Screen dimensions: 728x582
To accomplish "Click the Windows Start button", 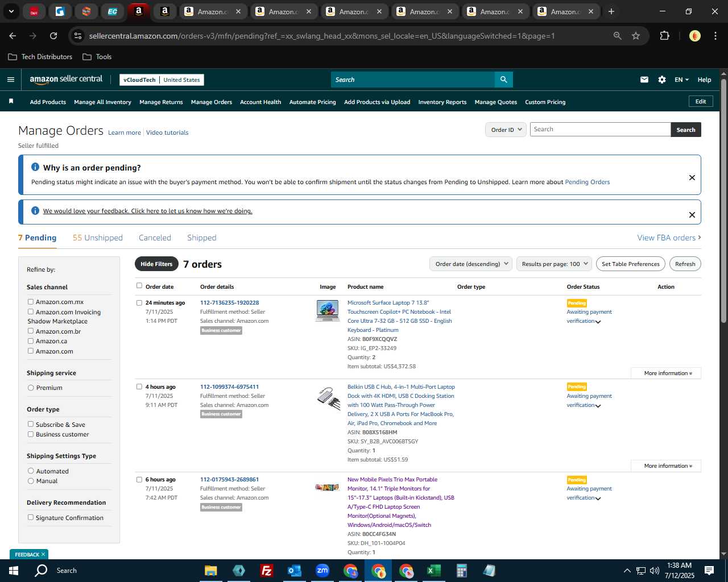I will tap(14, 571).
